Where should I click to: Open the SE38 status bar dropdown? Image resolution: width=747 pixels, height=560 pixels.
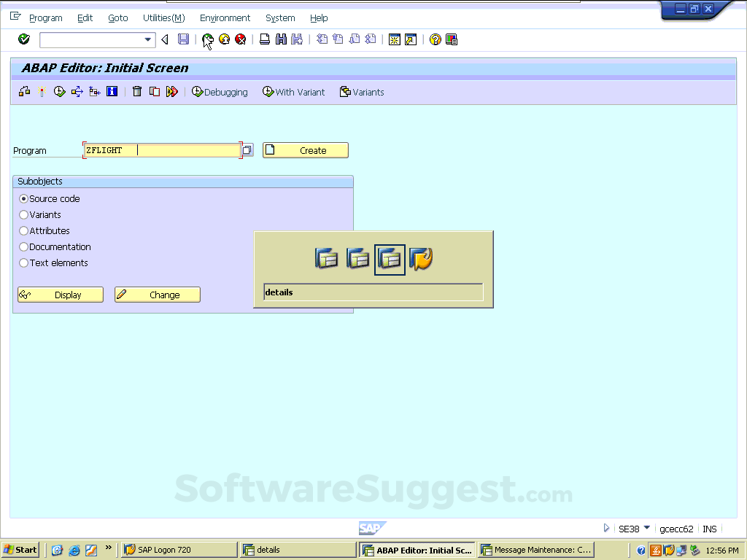[x=646, y=528]
